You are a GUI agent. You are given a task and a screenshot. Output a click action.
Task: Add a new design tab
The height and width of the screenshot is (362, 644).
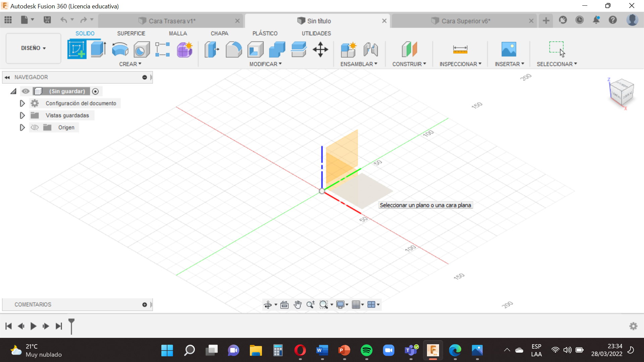pos(546,20)
